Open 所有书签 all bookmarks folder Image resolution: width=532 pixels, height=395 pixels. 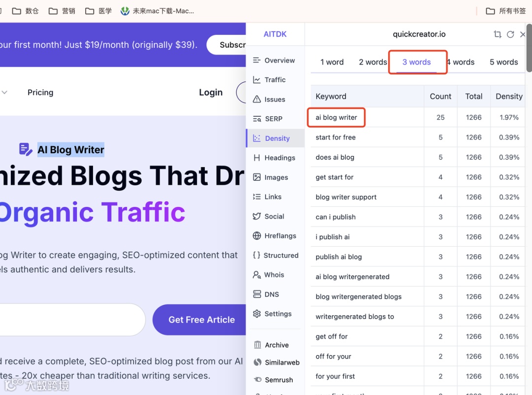[505, 11]
